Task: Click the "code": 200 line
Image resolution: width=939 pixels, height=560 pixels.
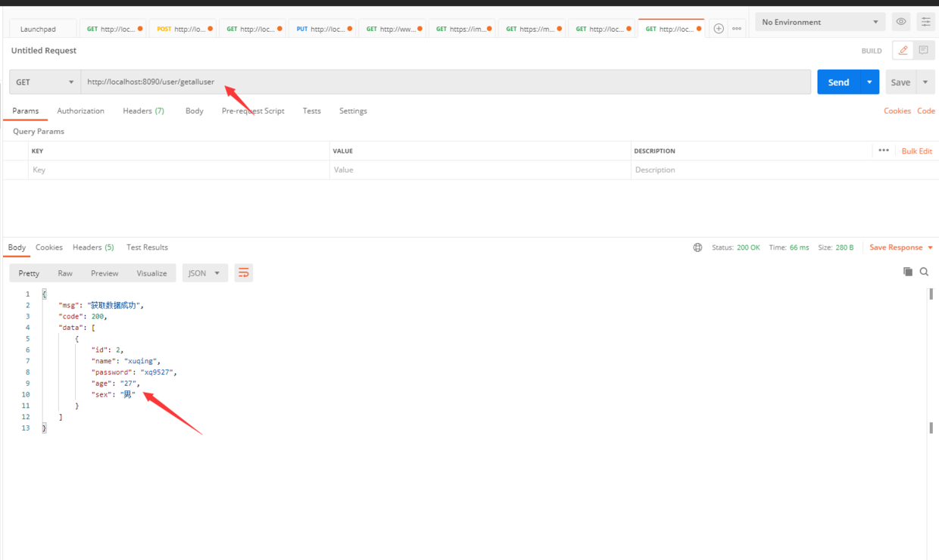Action: [x=83, y=316]
